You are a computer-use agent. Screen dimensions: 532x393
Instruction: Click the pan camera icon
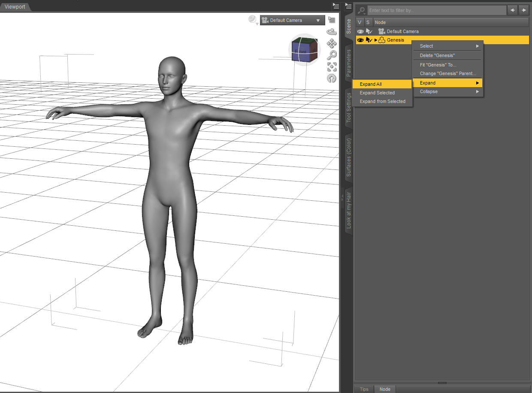point(332,43)
